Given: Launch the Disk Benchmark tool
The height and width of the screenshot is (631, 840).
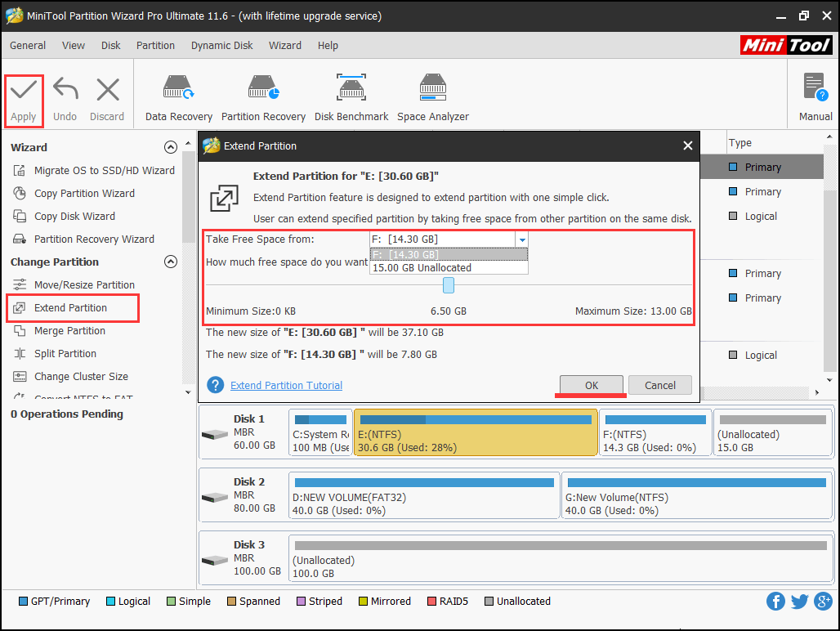Looking at the screenshot, I should [351, 98].
